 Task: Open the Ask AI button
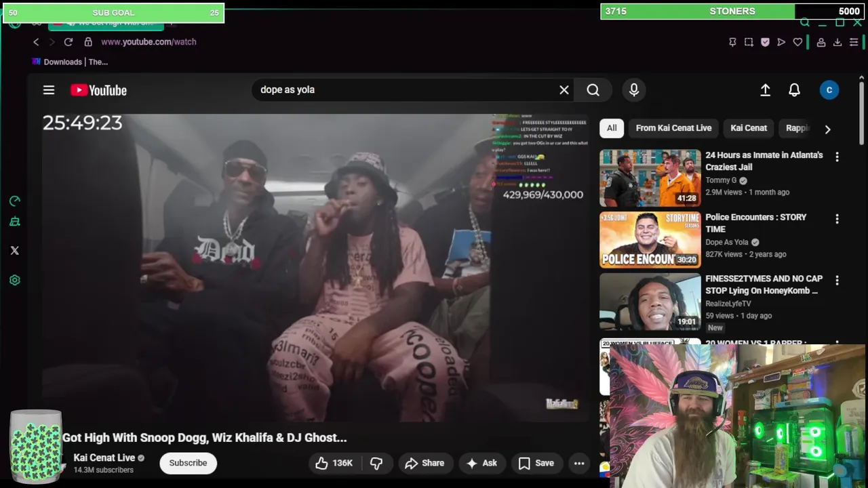click(481, 463)
